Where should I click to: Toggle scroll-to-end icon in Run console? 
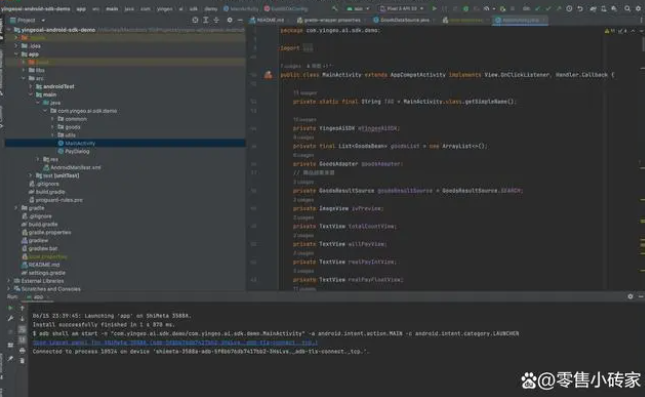point(22,339)
